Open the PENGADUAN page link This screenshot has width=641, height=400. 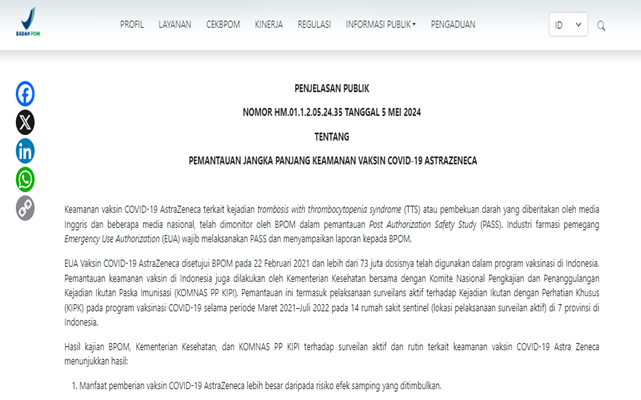[x=452, y=24]
